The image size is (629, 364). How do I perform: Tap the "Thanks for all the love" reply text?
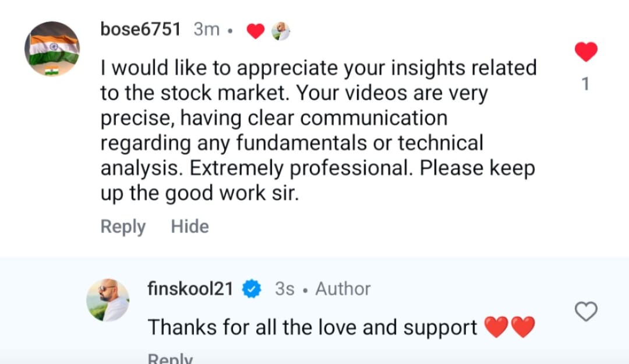pyautogui.click(x=312, y=327)
